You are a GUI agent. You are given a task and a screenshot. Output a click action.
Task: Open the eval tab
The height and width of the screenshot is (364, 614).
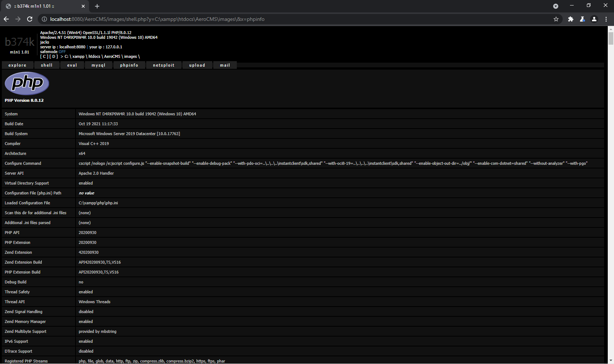(72, 65)
